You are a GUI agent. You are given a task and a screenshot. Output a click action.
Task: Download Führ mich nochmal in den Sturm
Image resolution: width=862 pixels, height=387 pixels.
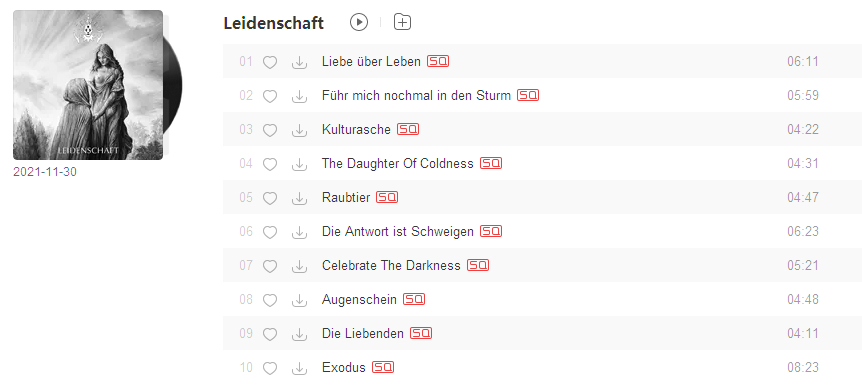click(x=299, y=96)
